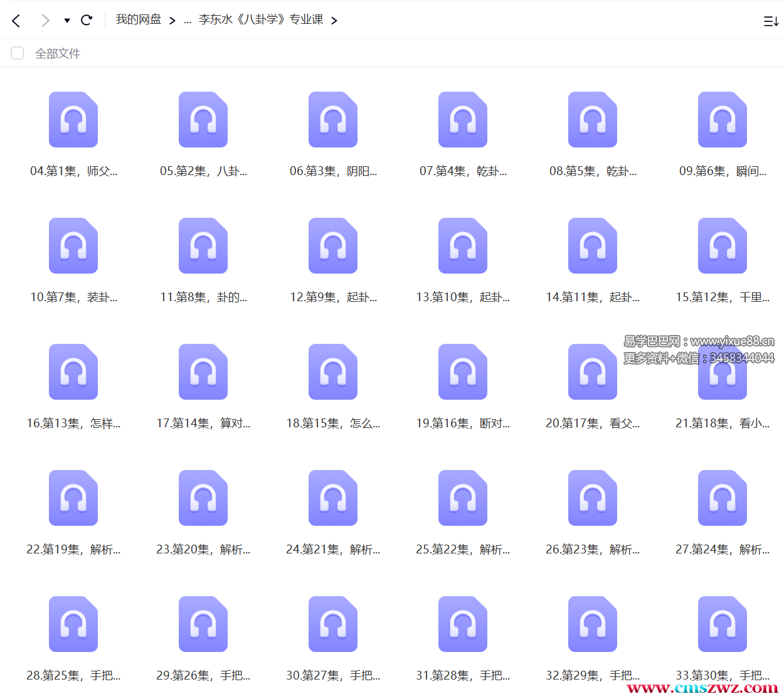Open audio file 09.第6集
This screenshot has width=784, height=699.
coord(722,120)
